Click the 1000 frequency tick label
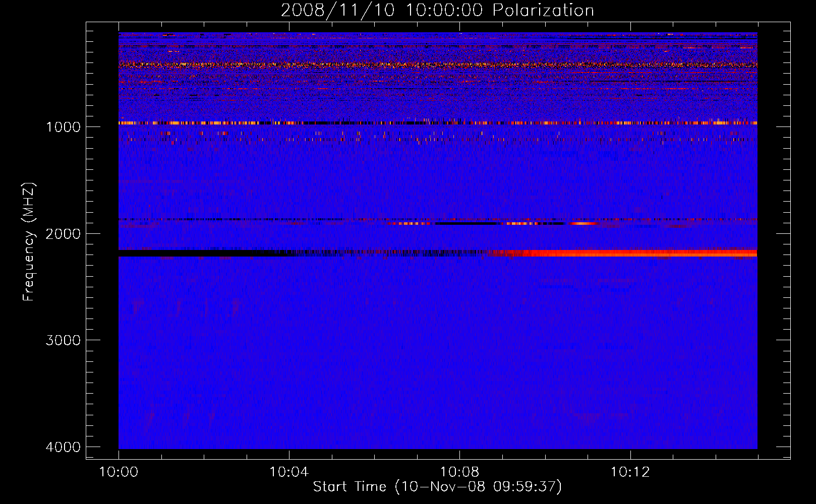The height and width of the screenshot is (504, 816). coord(63,127)
